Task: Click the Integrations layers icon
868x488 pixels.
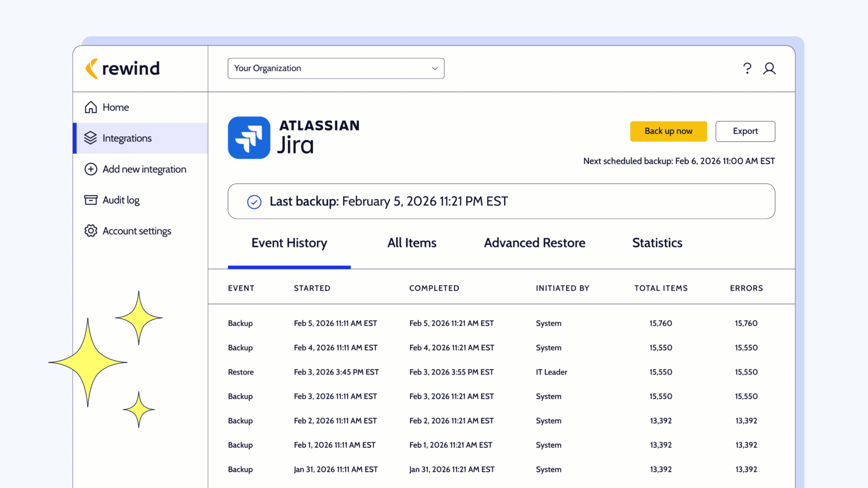Action: click(90, 138)
